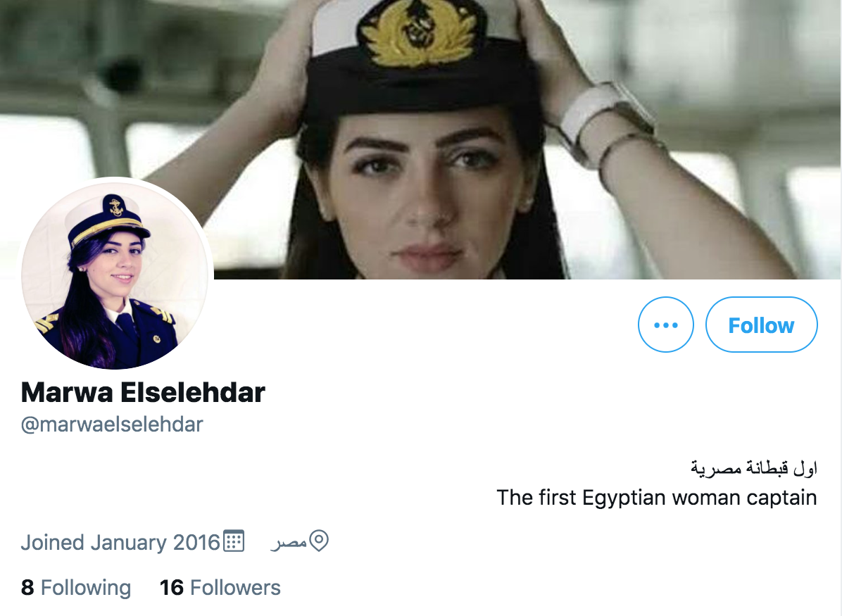Click the Follow button

point(762,325)
